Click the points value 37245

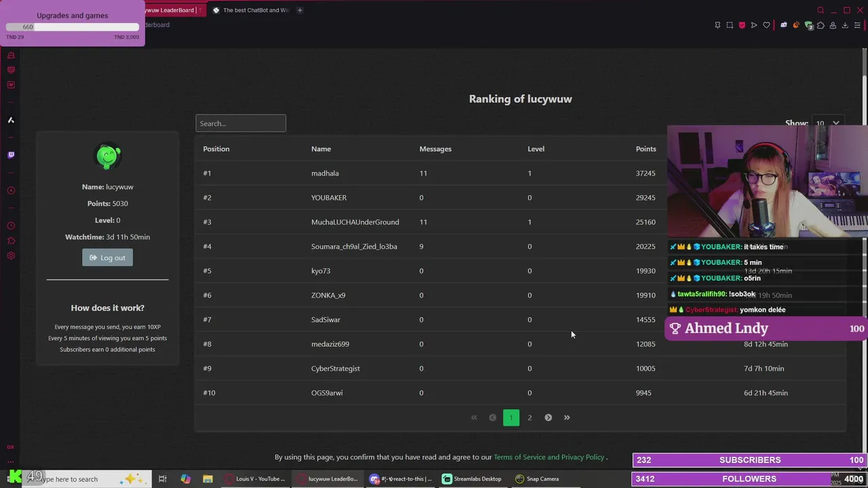point(646,174)
